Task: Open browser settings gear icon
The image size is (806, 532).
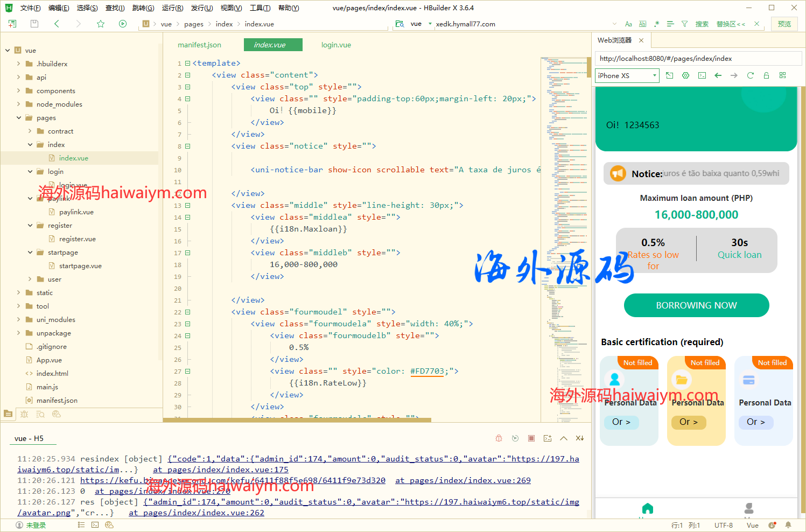Action: coord(685,75)
